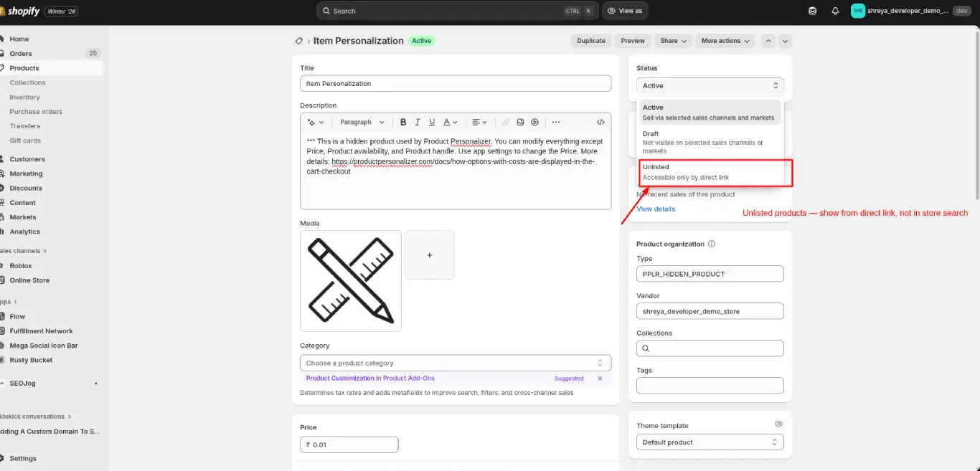Screen dimensions: 980x471
Task: Click the Duplicate button
Action: tap(590, 41)
